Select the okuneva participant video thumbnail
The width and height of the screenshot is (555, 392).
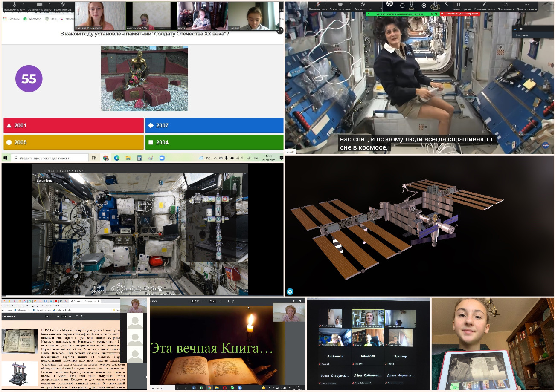[x=151, y=16]
